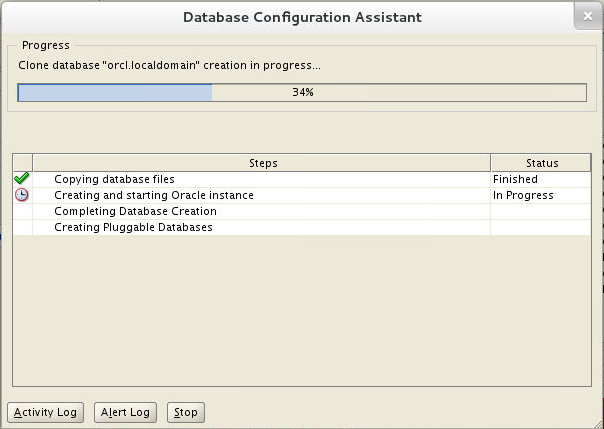Click the Database Configuration Assistant title bar

[x=302, y=17]
